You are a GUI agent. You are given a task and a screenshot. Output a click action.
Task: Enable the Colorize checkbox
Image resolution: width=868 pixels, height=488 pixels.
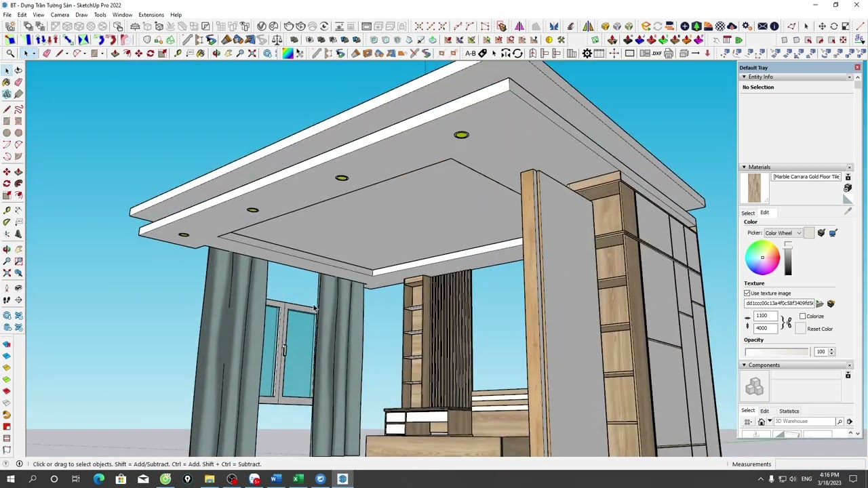click(x=803, y=317)
